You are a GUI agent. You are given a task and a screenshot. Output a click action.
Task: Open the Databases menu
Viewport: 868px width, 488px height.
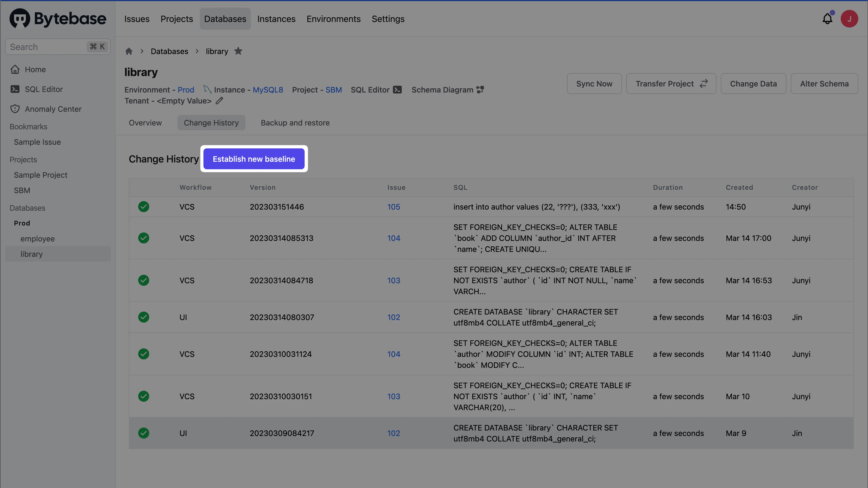click(x=225, y=19)
